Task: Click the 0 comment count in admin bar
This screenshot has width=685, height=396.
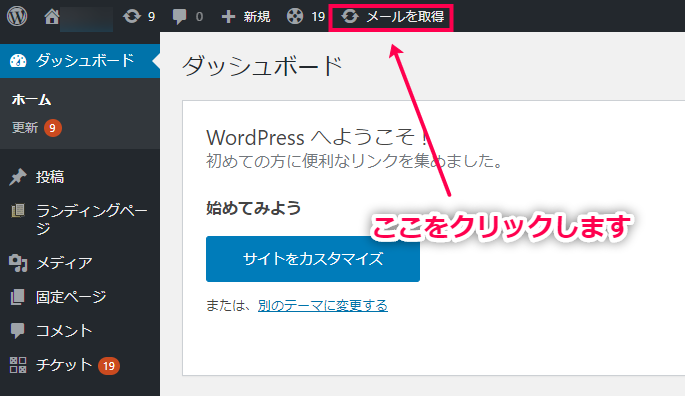Action: click(199, 17)
